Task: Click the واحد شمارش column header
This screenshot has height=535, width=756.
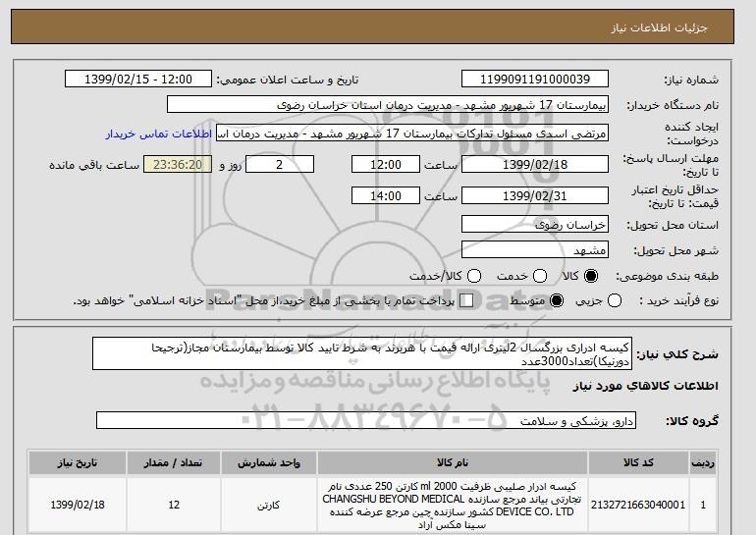Action: coord(269,462)
